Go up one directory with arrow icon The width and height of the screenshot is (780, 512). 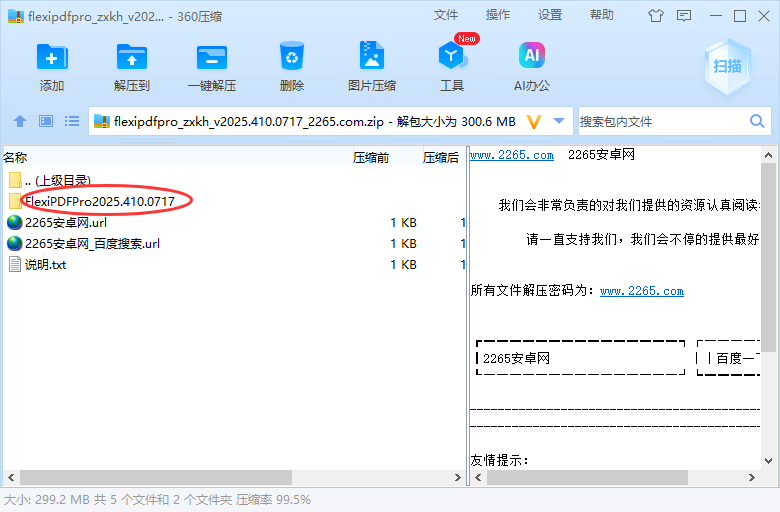[20, 121]
